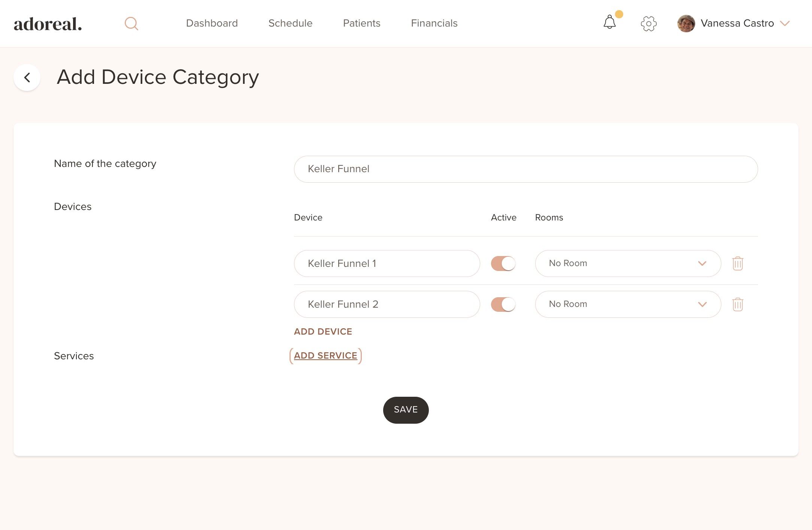
Task: Open the Financials section
Action: point(434,23)
